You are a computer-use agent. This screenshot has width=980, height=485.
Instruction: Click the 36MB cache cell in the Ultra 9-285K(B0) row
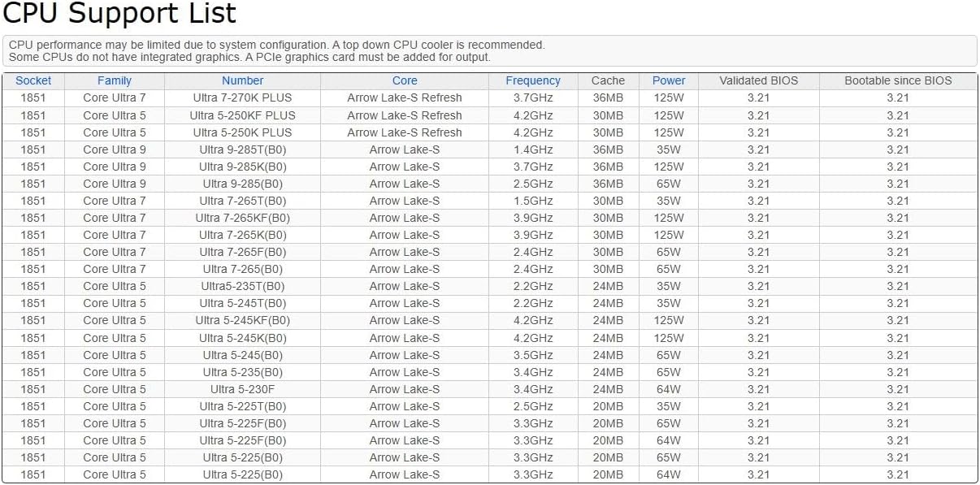608,167
